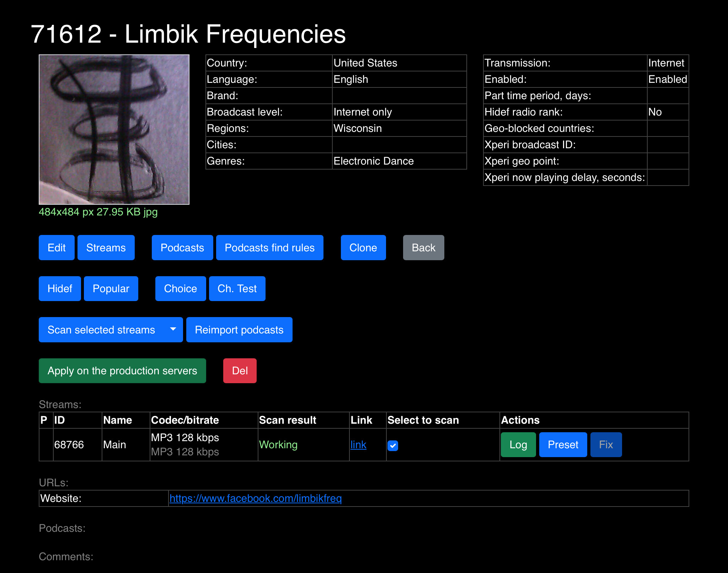Open the stream link for Main
This screenshot has width=728, height=573.
pos(358,444)
